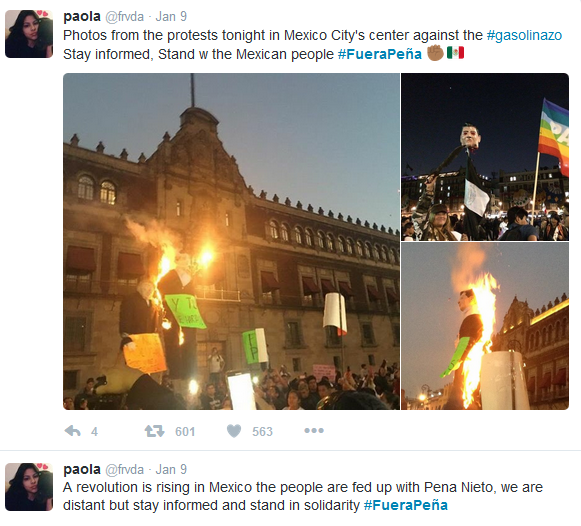
Task: Open the large burning effigy photo
Action: 231,242
